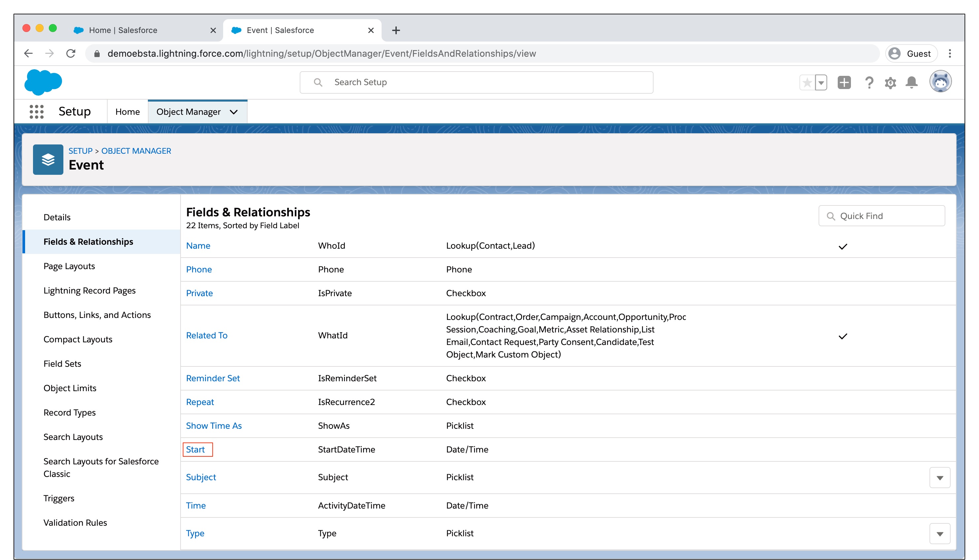View notifications bell icon
This screenshot has width=979, height=560.
pos(912,82)
